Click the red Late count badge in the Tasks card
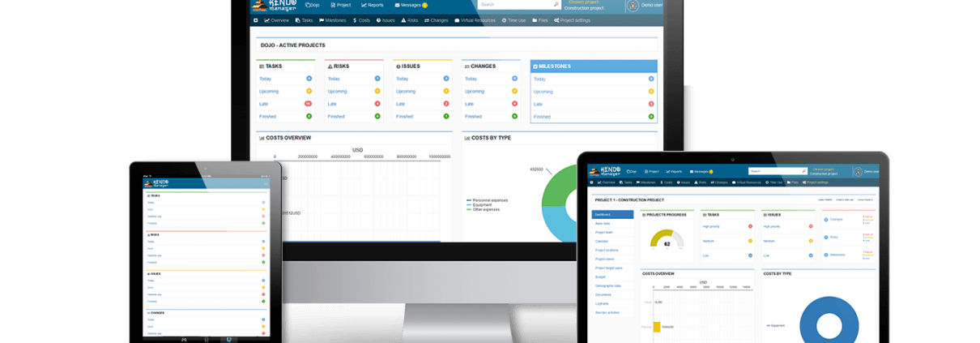This screenshot has width=980, height=343. (x=308, y=104)
